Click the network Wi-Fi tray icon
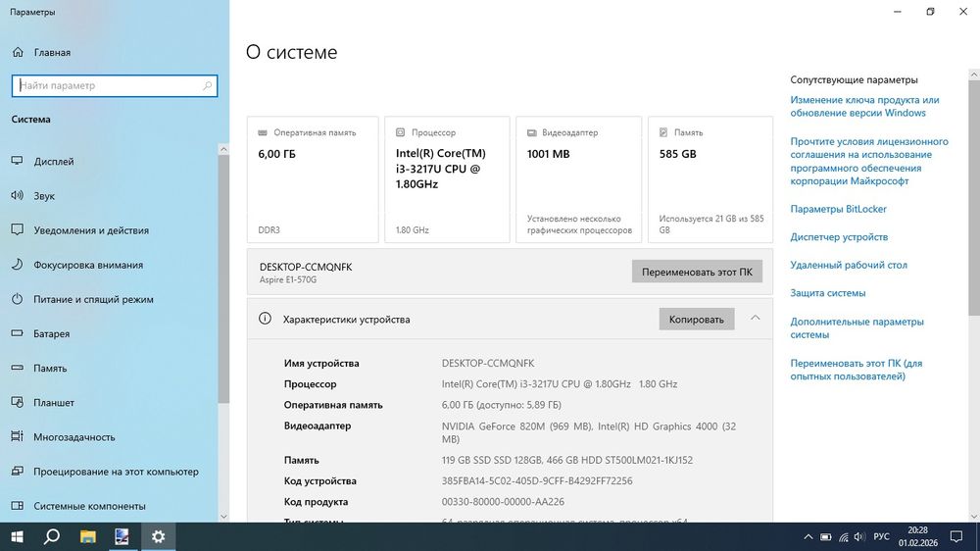The height and width of the screenshot is (551, 980). click(843, 536)
